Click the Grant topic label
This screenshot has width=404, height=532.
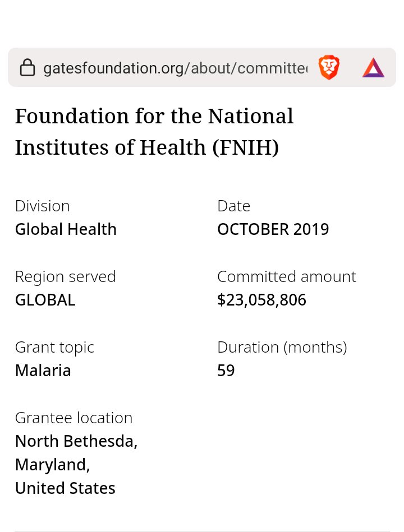coord(54,347)
